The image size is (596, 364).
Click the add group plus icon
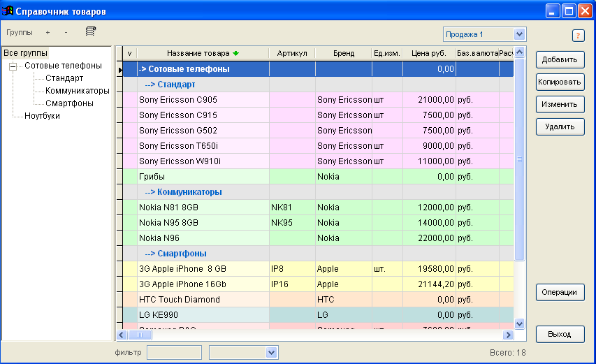[48, 33]
